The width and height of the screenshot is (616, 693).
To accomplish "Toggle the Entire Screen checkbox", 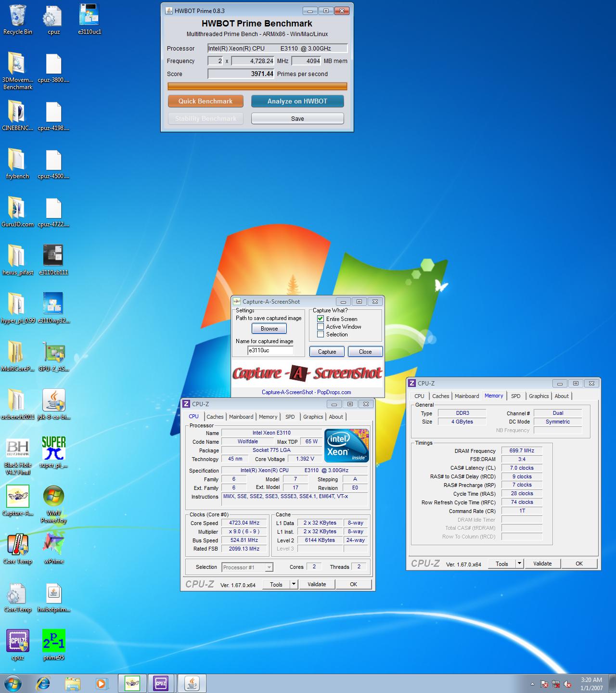I will 321,319.
